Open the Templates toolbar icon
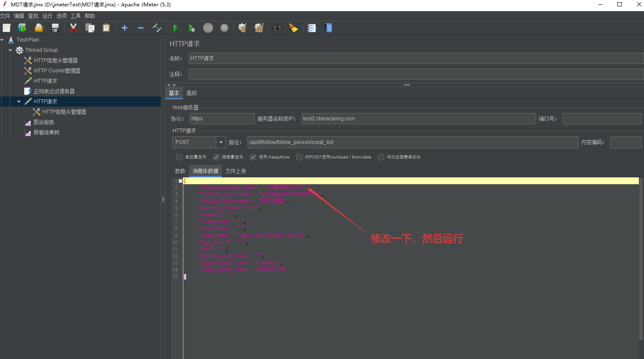Viewport: 644px width, 359px height. 22,28
